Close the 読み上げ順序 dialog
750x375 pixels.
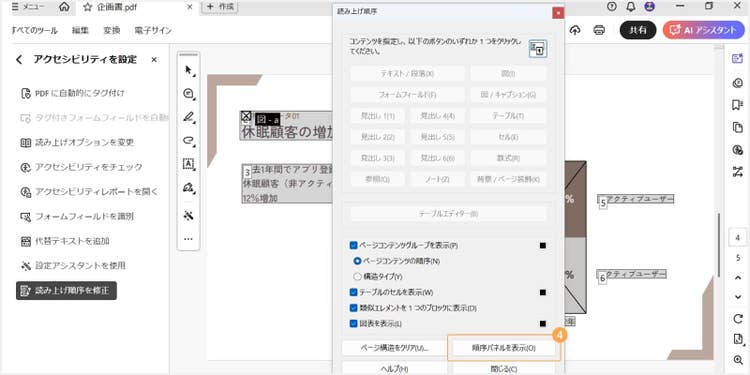click(x=558, y=12)
